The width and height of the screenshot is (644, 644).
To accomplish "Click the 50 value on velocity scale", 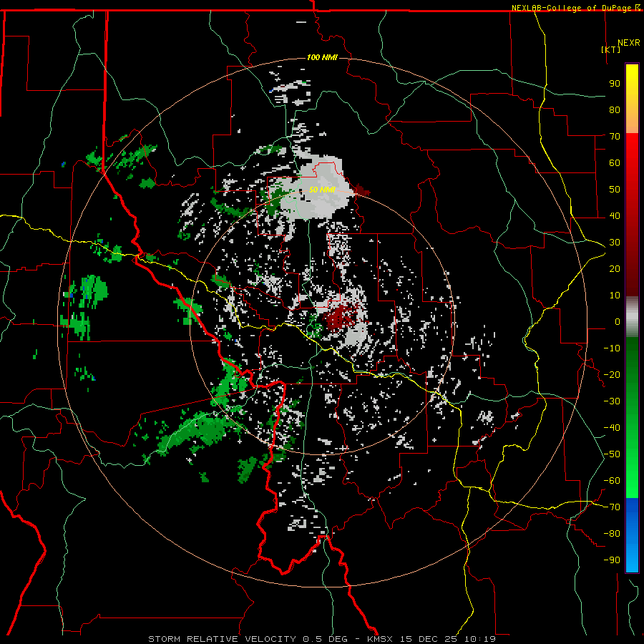I will pyautogui.click(x=615, y=190).
